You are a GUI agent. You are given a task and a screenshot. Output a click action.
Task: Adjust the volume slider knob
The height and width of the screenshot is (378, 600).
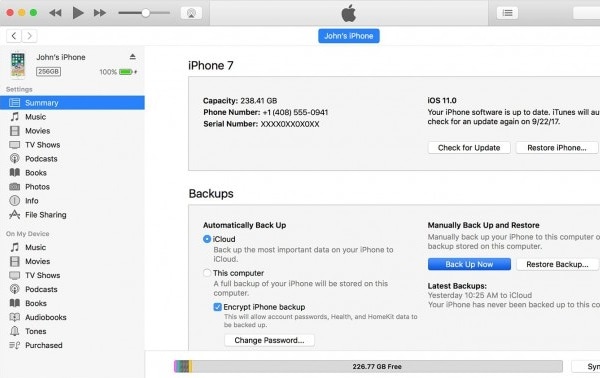(x=145, y=13)
